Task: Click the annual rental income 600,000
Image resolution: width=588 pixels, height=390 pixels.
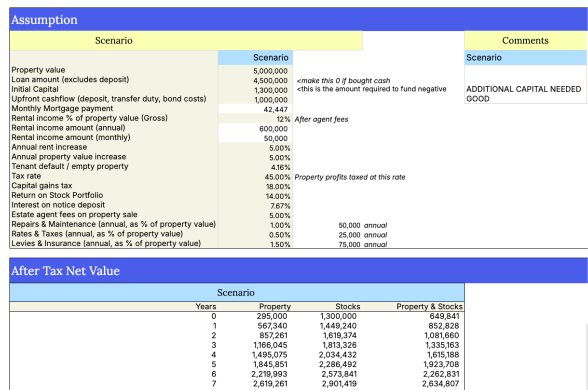Action: click(x=256, y=129)
